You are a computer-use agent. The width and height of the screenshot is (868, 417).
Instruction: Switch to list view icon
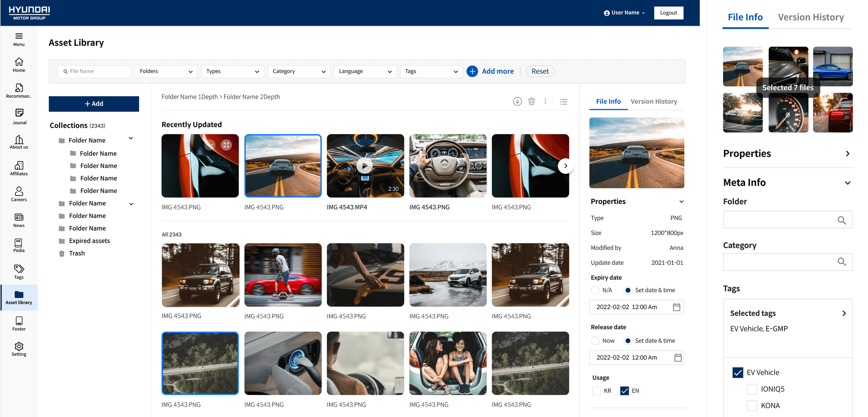coord(563,102)
